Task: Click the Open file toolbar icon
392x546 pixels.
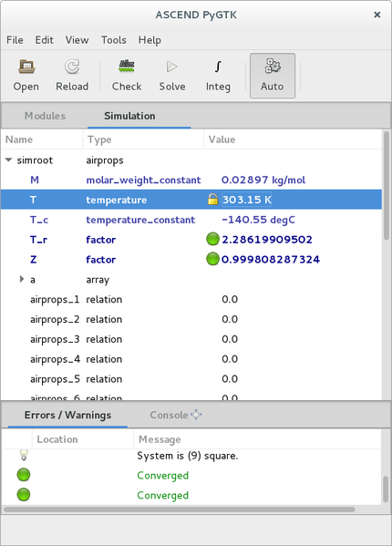Action: coord(26,67)
